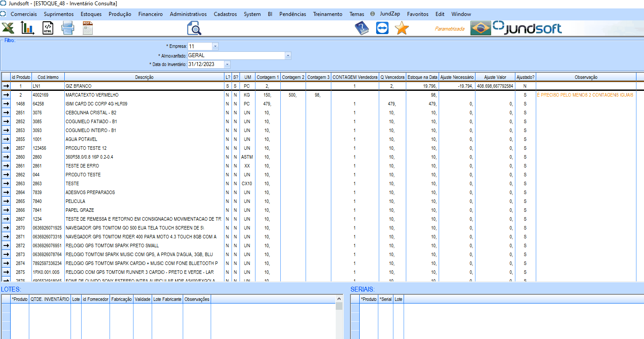The width and height of the screenshot is (644, 339).
Task: Select RELOGIO GPS TOMTOM SPARK PRETO SMALL
Action: 144,245
